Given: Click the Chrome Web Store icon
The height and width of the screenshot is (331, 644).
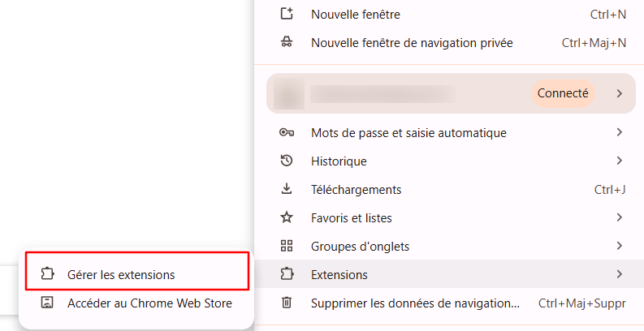Looking at the screenshot, I should coord(47,303).
